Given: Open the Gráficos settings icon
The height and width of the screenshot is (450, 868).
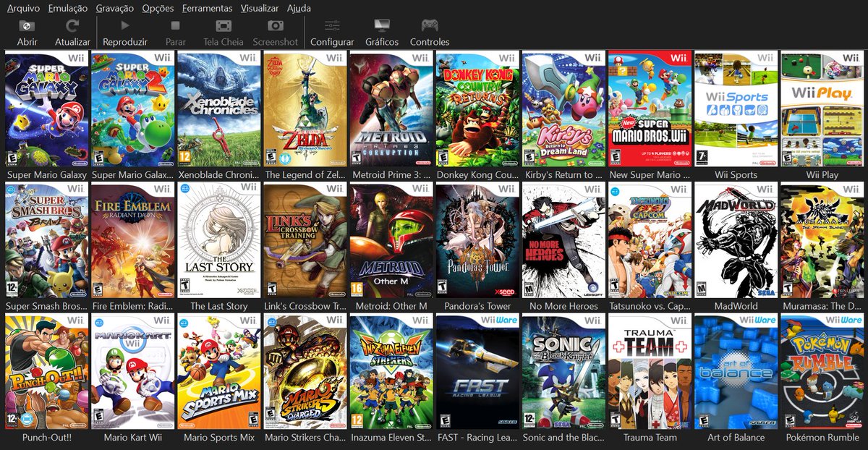Looking at the screenshot, I should point(382,25).
